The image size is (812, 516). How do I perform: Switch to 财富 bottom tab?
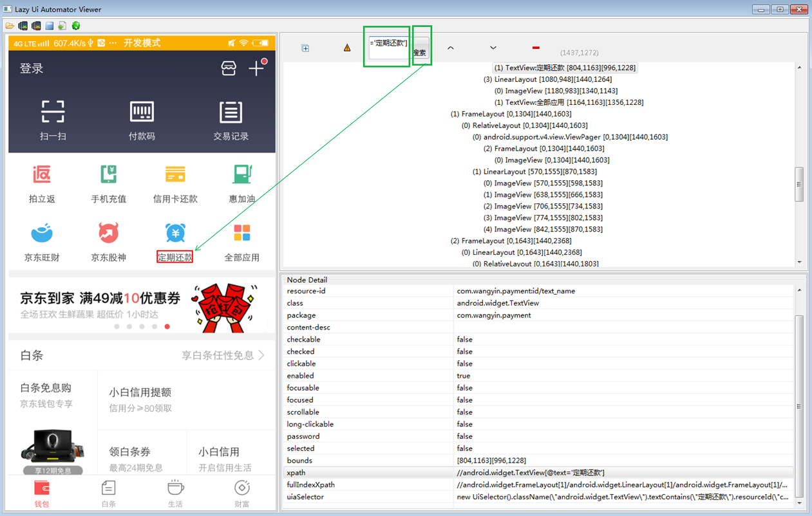coord(242,493)
